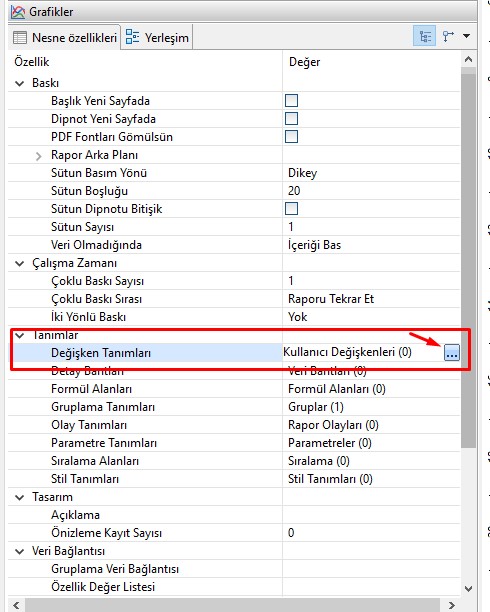Collapse the Çalışma Zamanı group
The image size is (490, 612).
(20, 263)
